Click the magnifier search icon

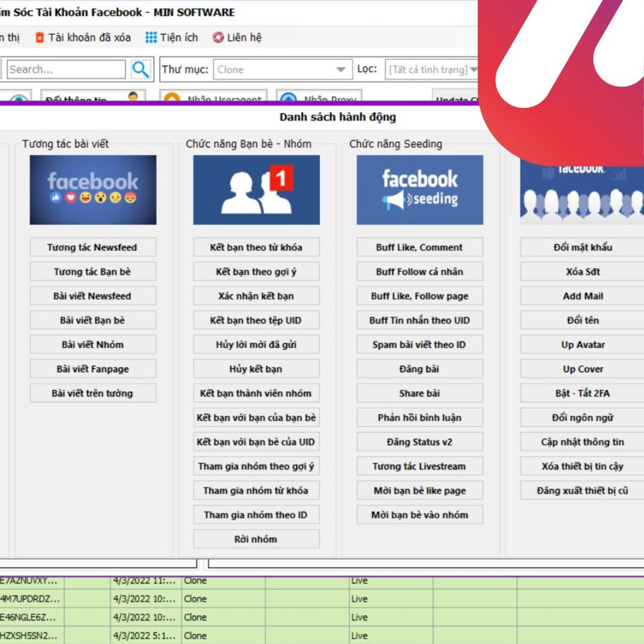click(x=140, y=69)
